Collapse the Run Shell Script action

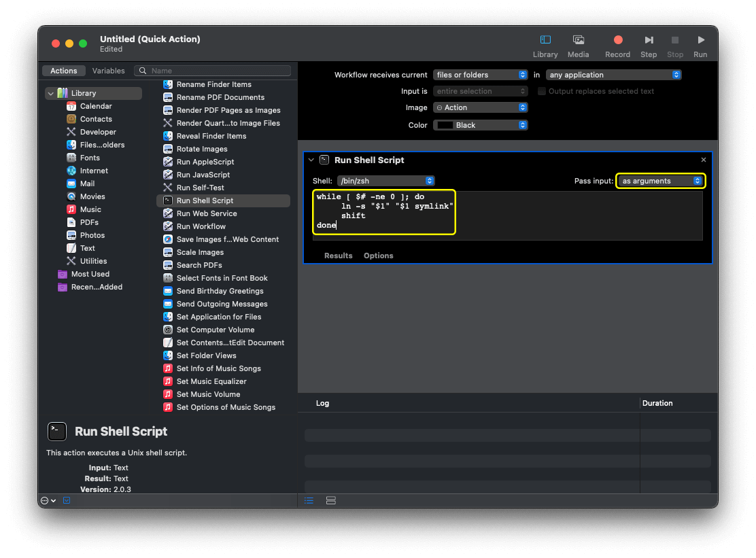pyautogui.click(x=311, y=160)
